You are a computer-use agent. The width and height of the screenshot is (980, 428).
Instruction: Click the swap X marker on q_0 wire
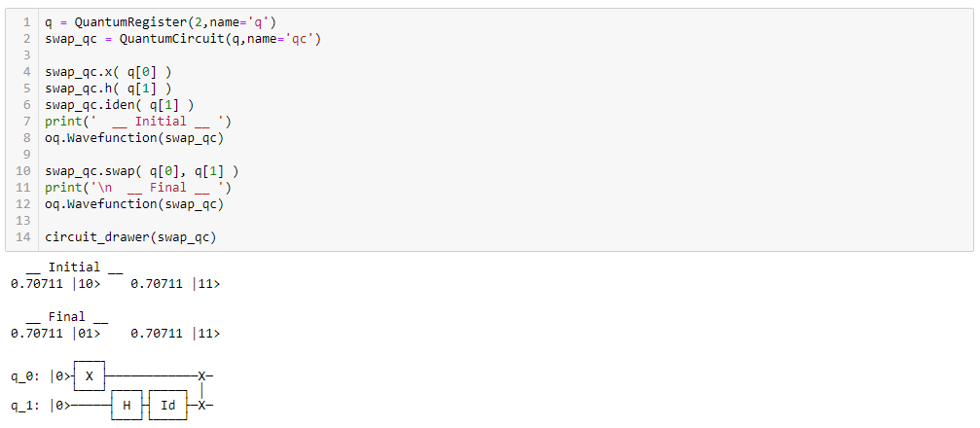201,376
